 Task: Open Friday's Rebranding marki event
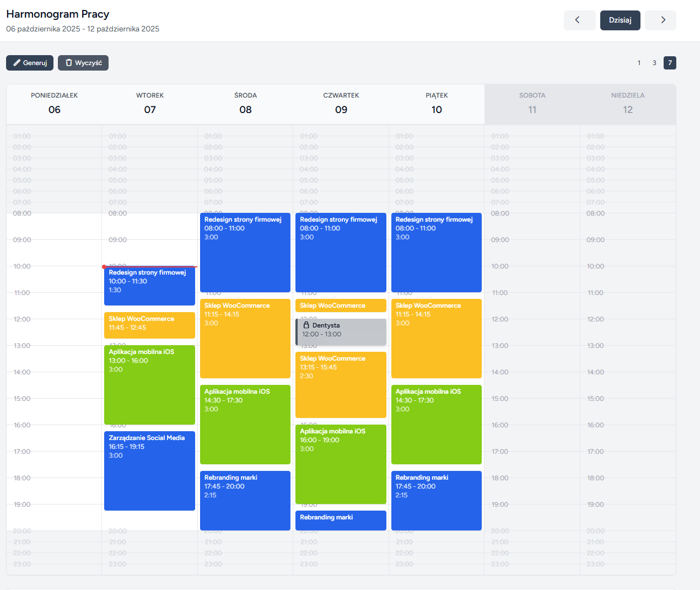pos(436,500)
